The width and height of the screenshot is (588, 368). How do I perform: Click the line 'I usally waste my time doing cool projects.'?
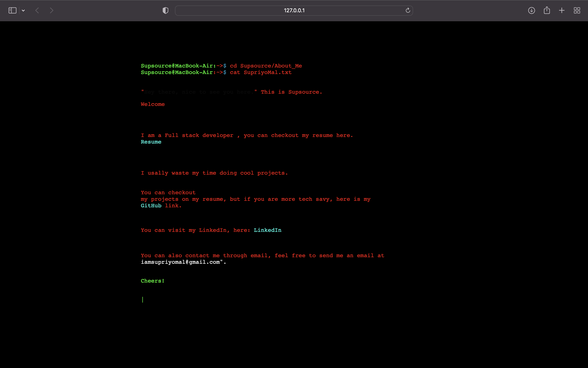pos(214,173)
